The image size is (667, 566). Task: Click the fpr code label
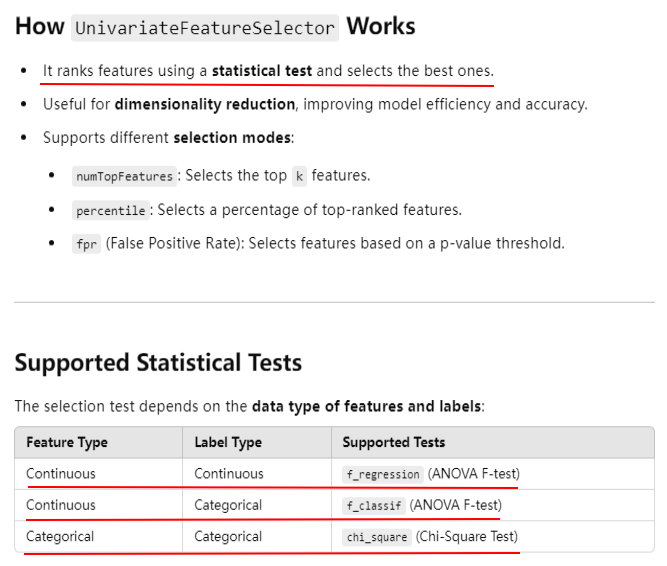coord(86,244)
